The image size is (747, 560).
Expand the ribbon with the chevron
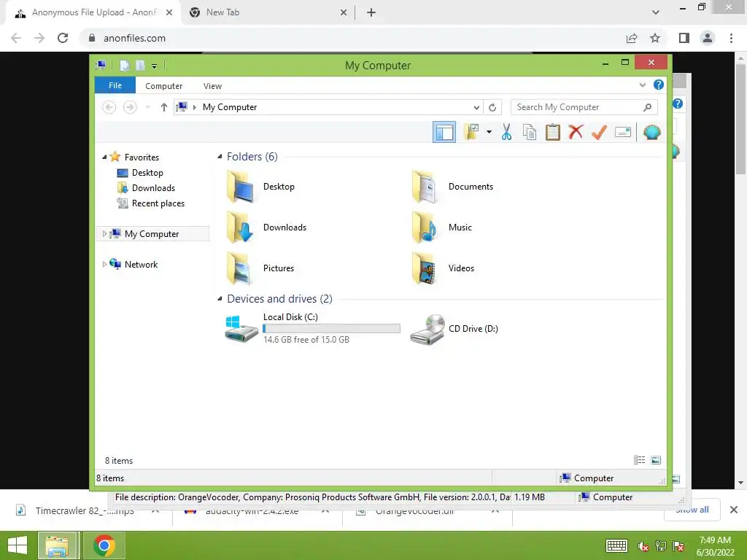642,85
